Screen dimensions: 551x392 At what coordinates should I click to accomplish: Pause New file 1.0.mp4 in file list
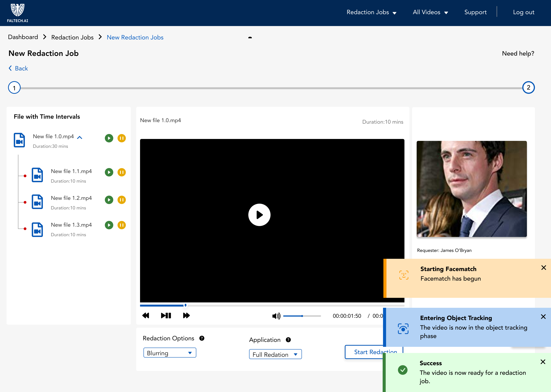click(x=122, y=138)
